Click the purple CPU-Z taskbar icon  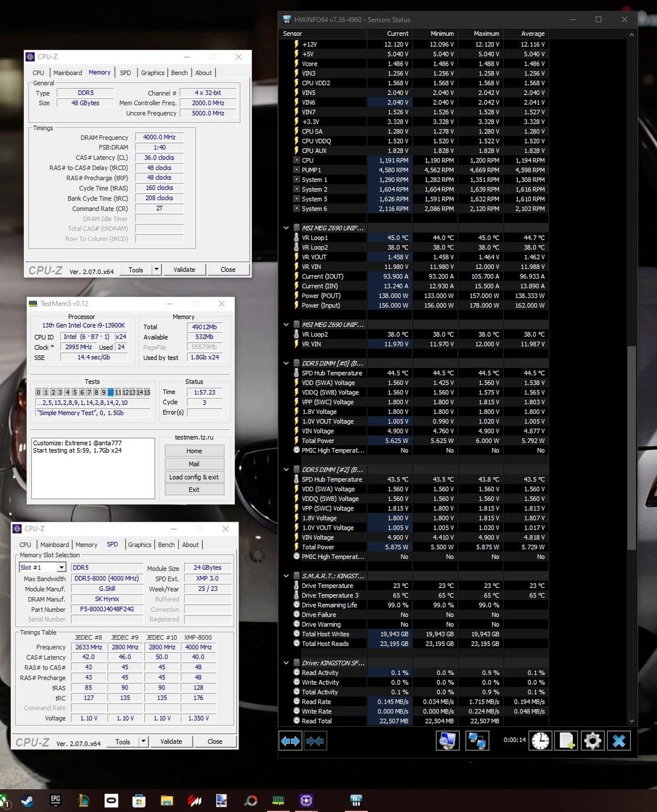[306, 800]
